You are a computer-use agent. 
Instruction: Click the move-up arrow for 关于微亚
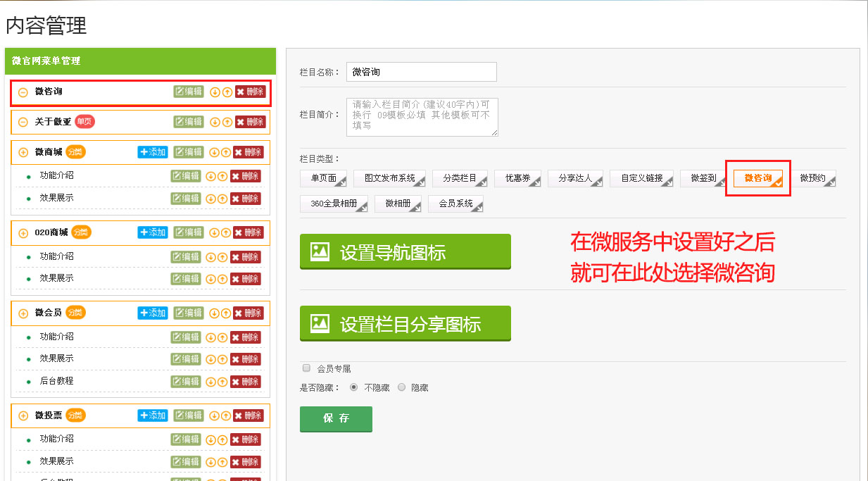point(227,122)
